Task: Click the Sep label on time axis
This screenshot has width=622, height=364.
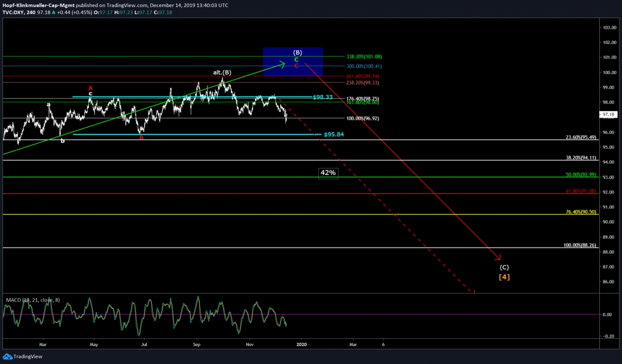Action: [x=197, y=345]
